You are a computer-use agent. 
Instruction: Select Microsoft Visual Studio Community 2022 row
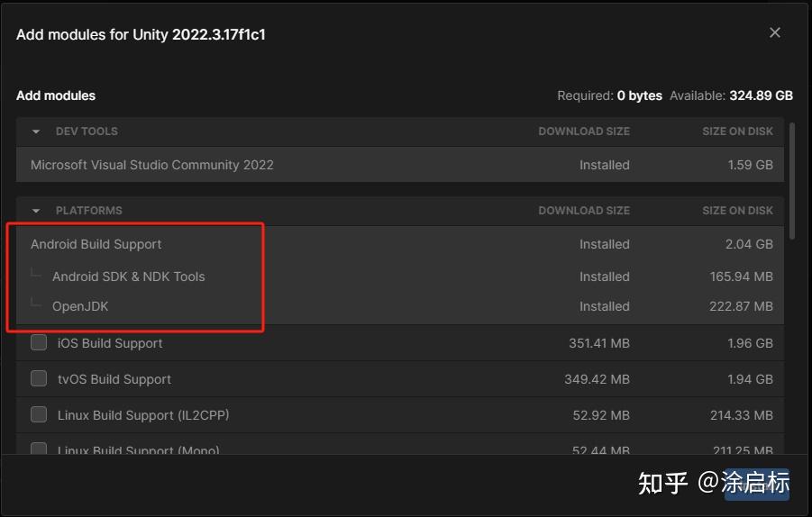click(x=400, y=165)
